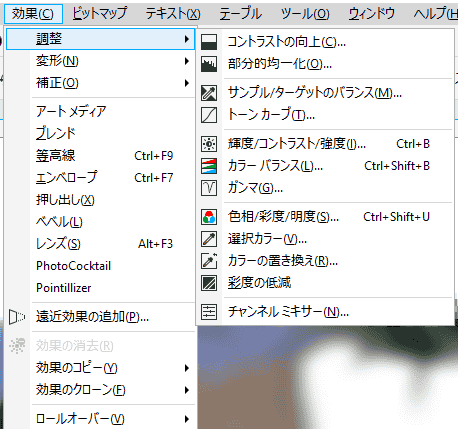Choose ベベル(L) effect

(x=100, y=222)
